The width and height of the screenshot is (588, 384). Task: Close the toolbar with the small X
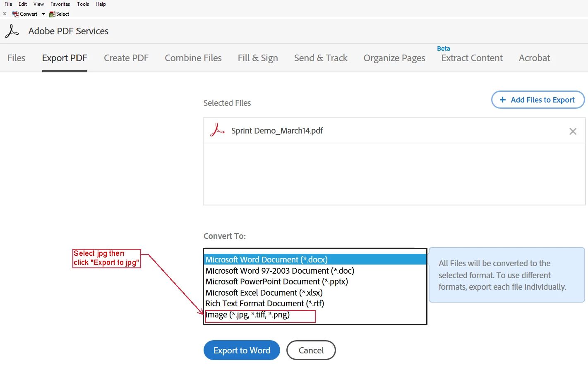[x=5, y=14]
